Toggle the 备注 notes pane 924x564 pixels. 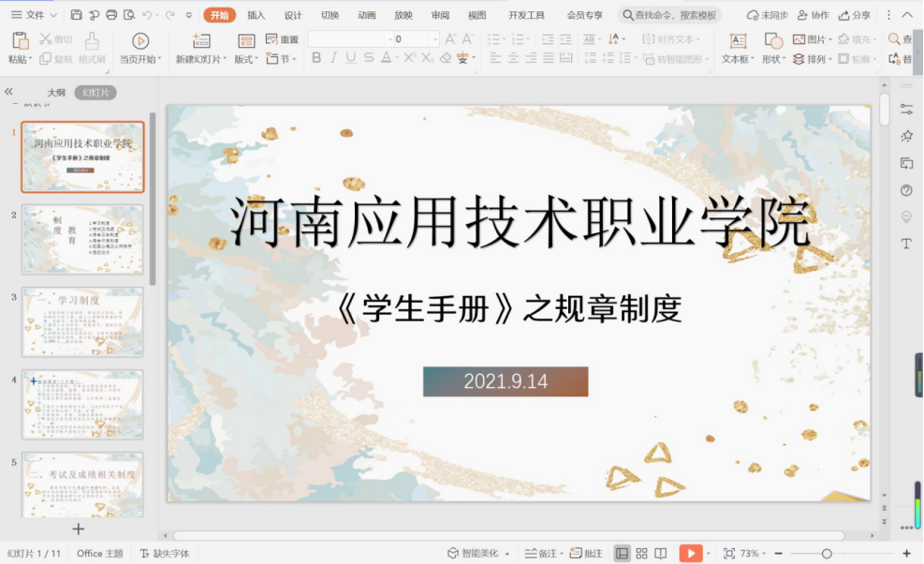point(541,554)
